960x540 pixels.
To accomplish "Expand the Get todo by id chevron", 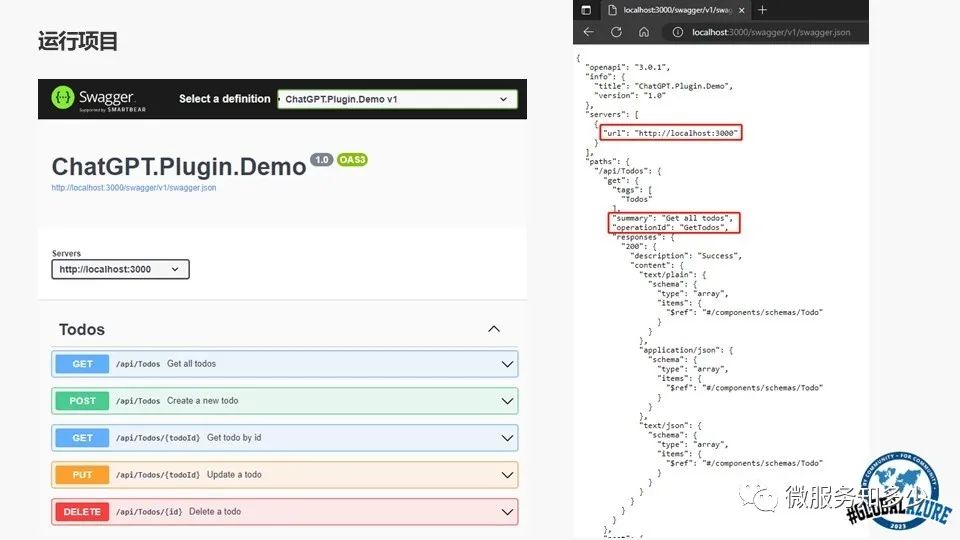I will 507,438.
